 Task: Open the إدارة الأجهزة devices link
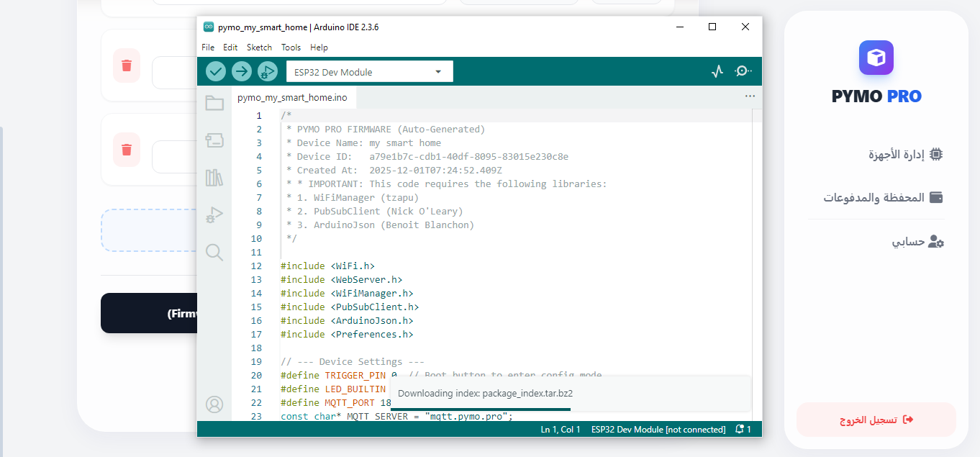[905, 154]
